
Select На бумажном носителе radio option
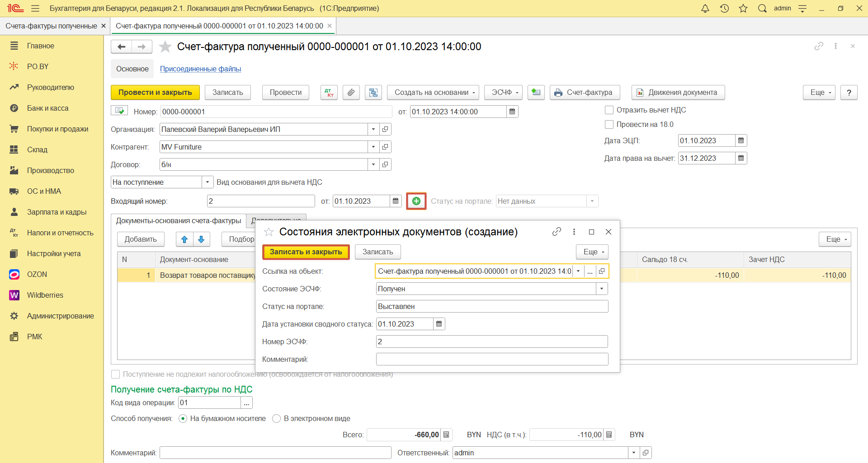(183, 418)
